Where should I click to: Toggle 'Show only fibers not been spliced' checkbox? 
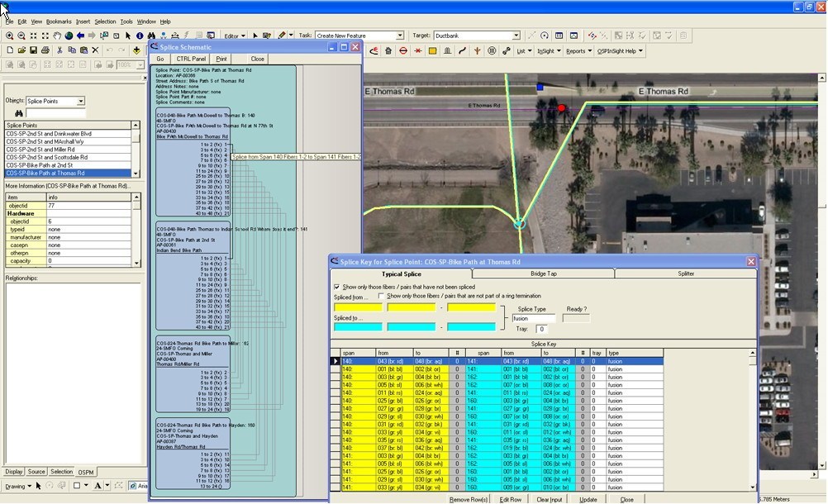click(x=337, y=287)
